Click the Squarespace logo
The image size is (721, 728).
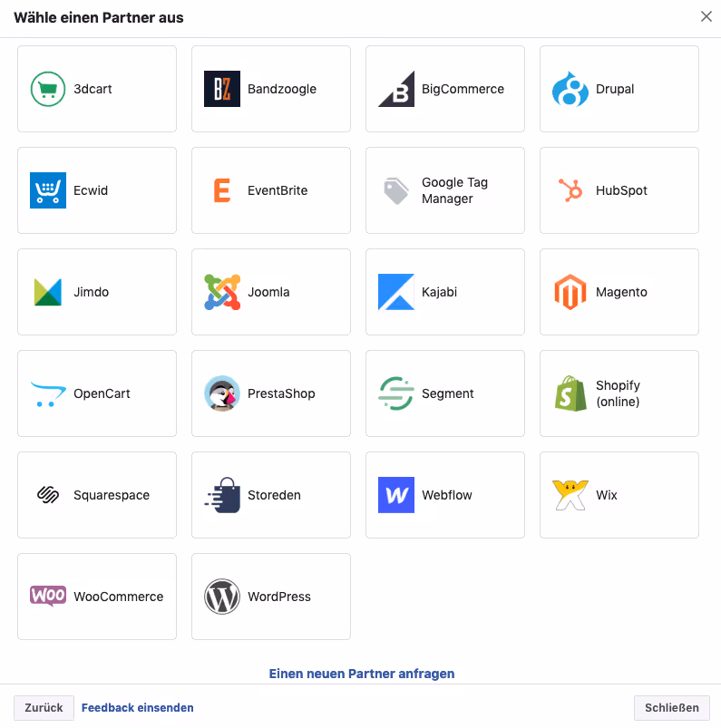pos(48,495)
